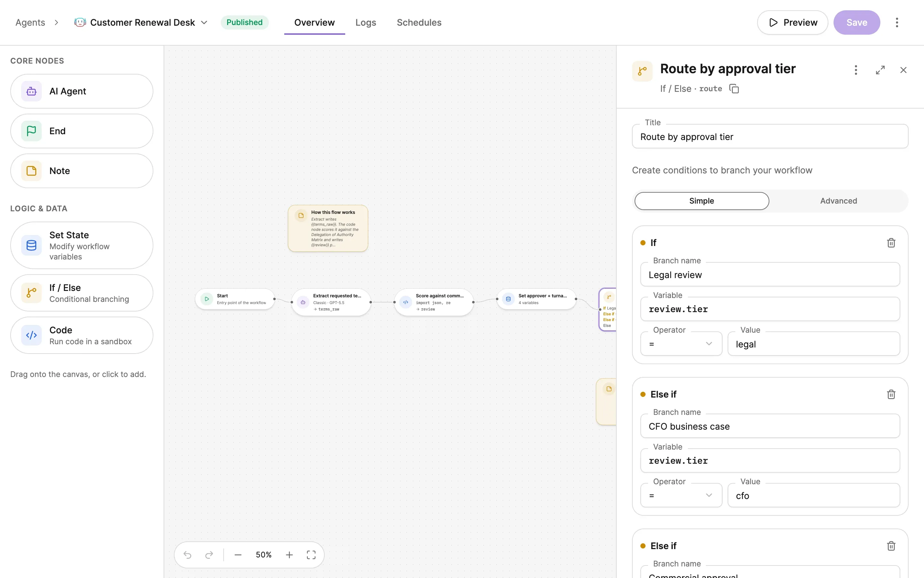This screenshot has width=924, height=578.
Task: Open the Operator dropdown for CFO branch
Action: (681, 495)
